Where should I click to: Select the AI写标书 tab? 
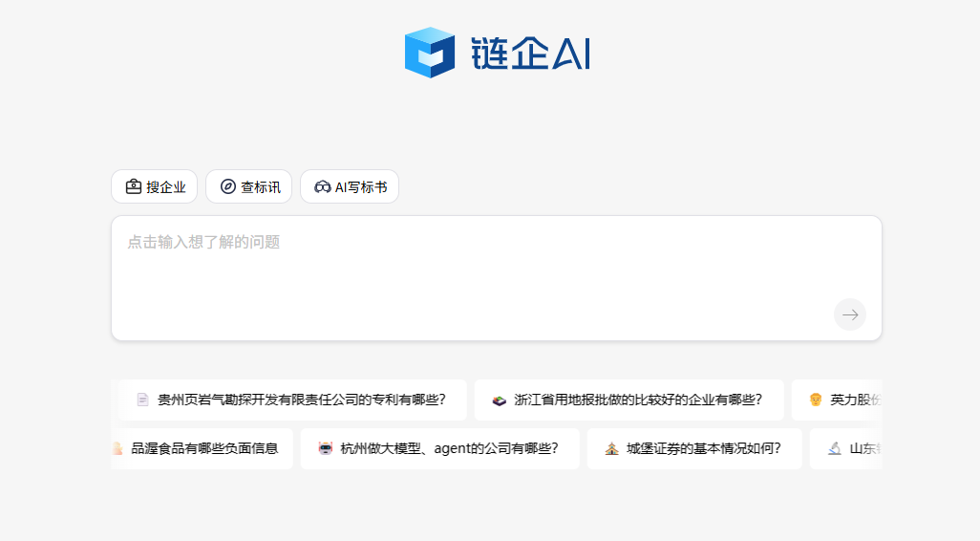tap(350, 186)
